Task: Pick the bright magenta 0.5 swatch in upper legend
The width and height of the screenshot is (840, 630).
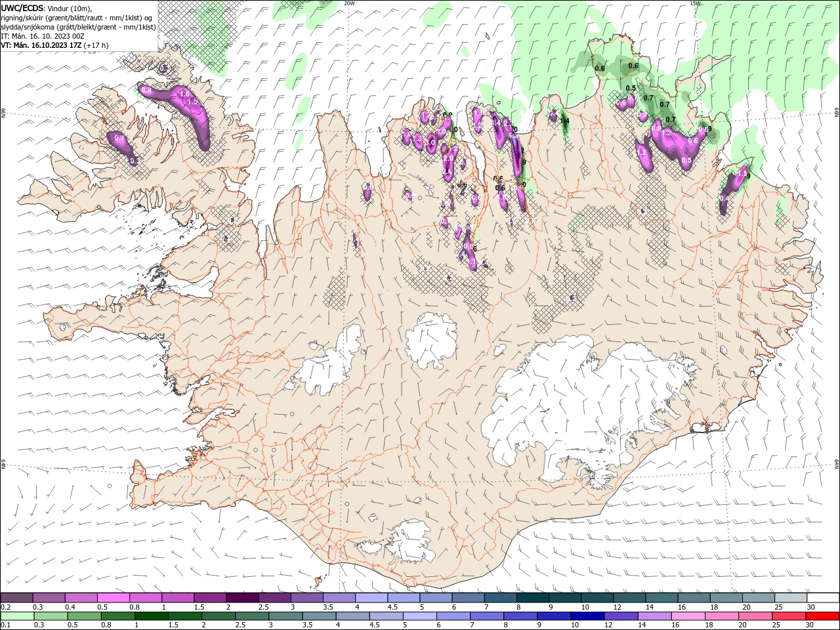Action: click(x=113, y=598)
